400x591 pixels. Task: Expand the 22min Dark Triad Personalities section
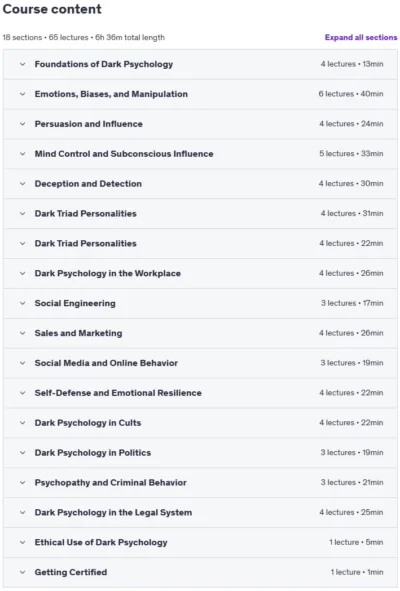[x=200, y=243]
